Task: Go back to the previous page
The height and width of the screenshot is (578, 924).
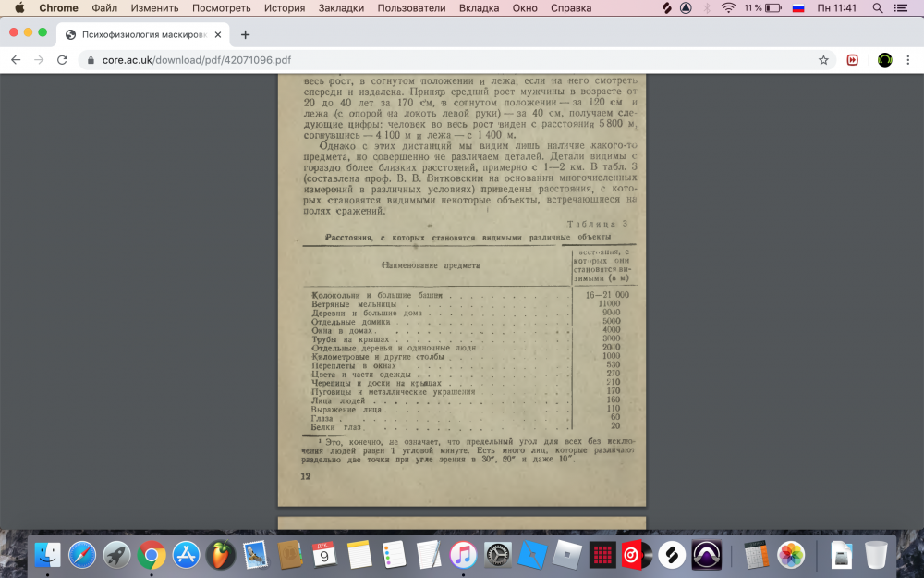Action: click(x=16, y=59)
